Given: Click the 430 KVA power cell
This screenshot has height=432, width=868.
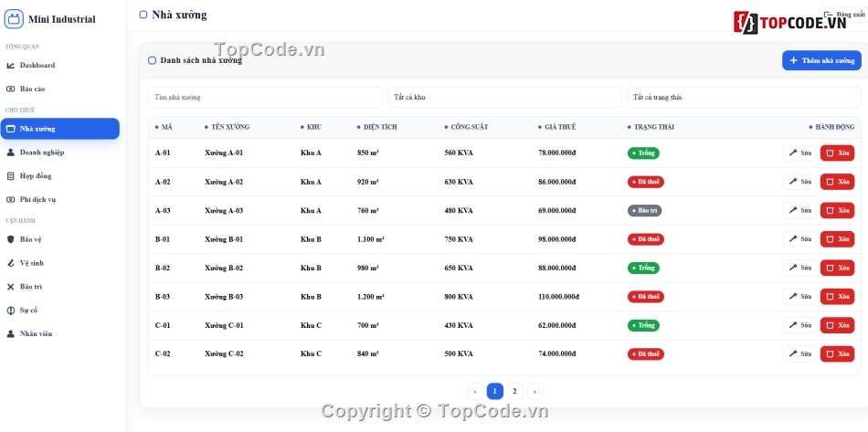Looking at the screenshot, I should (459, 326).
